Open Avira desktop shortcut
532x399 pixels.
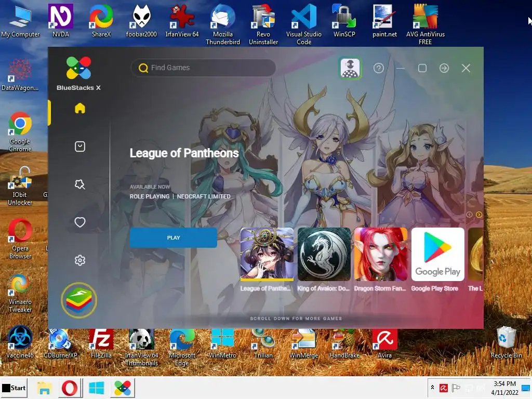point(384,343)
